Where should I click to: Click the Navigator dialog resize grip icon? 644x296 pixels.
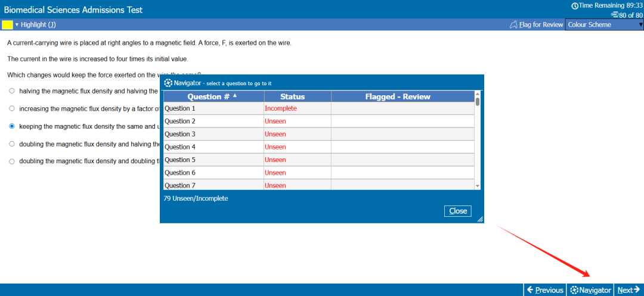480,220
